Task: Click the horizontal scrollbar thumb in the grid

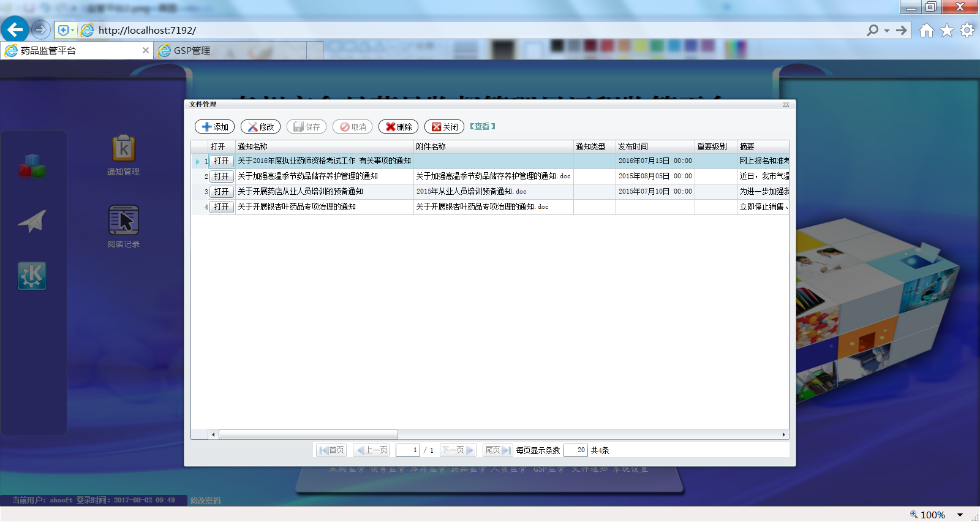Action: (x=308, y=434)
